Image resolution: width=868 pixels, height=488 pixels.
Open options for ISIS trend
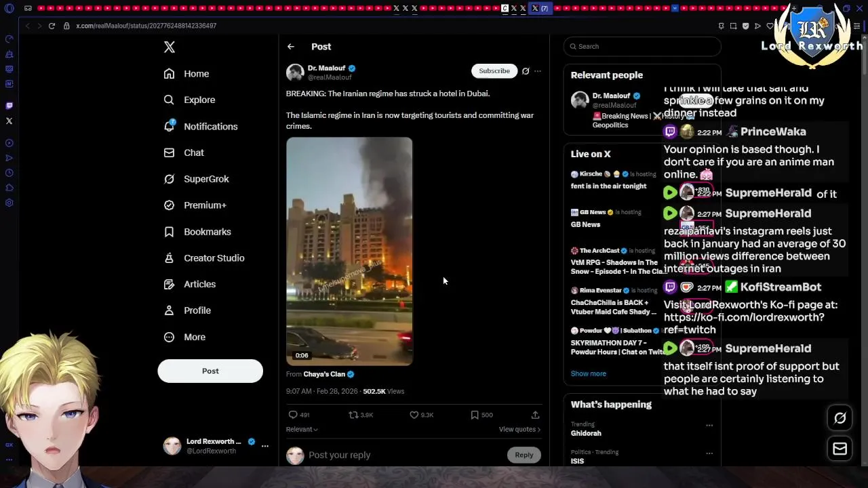pos(709,453)
